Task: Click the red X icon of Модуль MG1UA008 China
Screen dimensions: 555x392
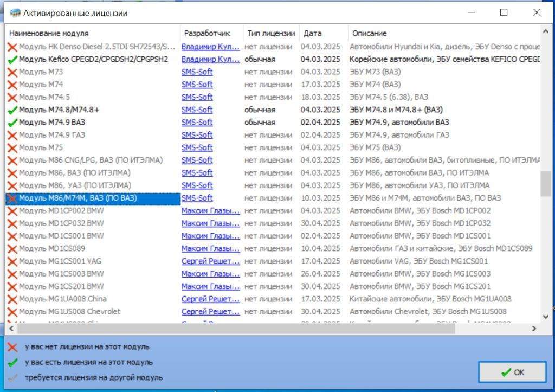Action: click(12, 299)
